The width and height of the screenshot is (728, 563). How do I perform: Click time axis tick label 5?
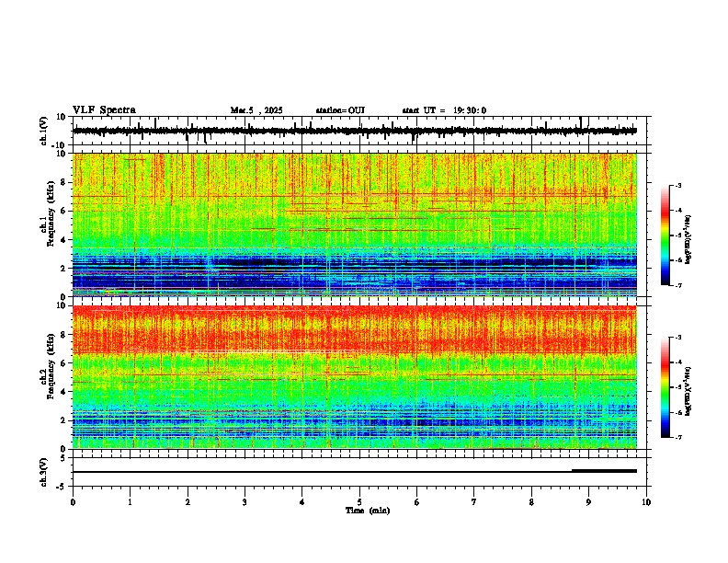click(x=359, y=502)
